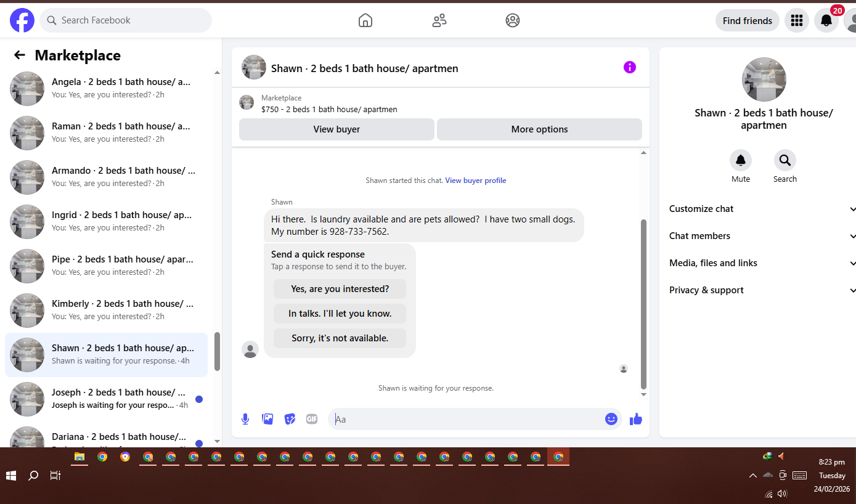Viewport: 856px width, 504px height.
Task: Click the volume speaker tray icon
Action: (783, 494)
